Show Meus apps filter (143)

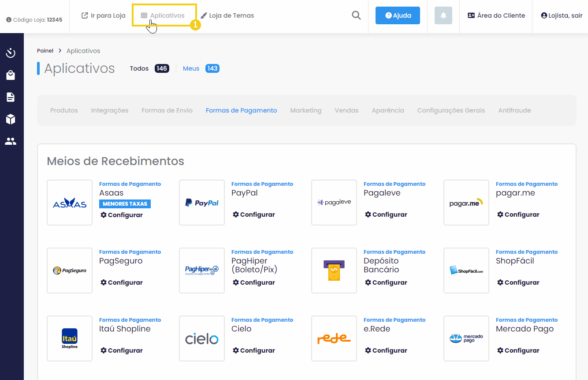click(x=201, y=68)
